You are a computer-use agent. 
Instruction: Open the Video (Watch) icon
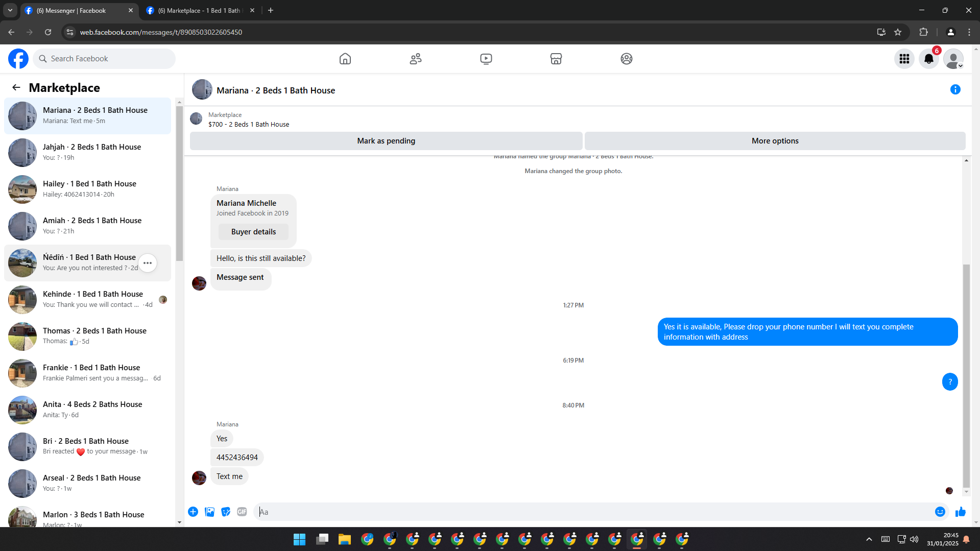click(x=486, y=59)
